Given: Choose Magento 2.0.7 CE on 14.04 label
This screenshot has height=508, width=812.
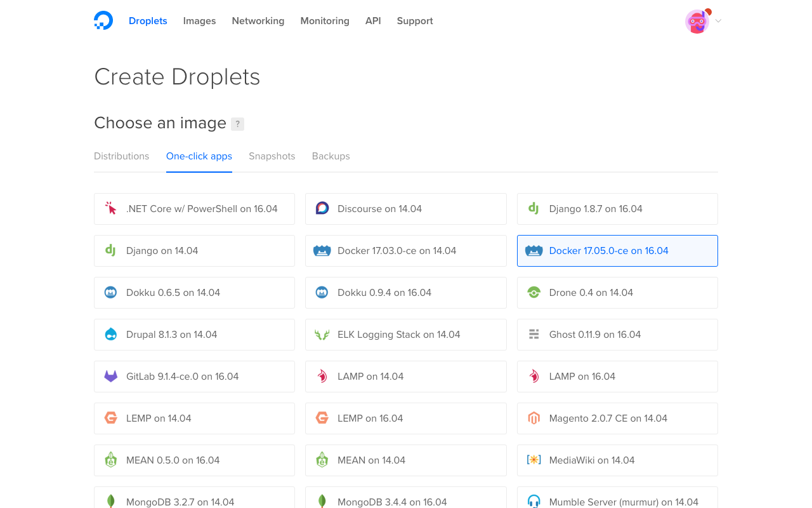Looking at the screenshot, I should (x=608, y=418).
